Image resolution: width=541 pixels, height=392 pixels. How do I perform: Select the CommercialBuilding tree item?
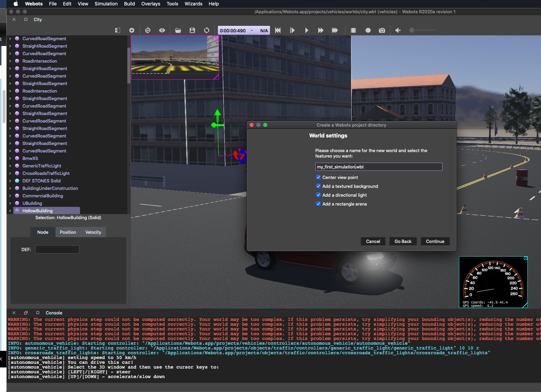(43, 196)
